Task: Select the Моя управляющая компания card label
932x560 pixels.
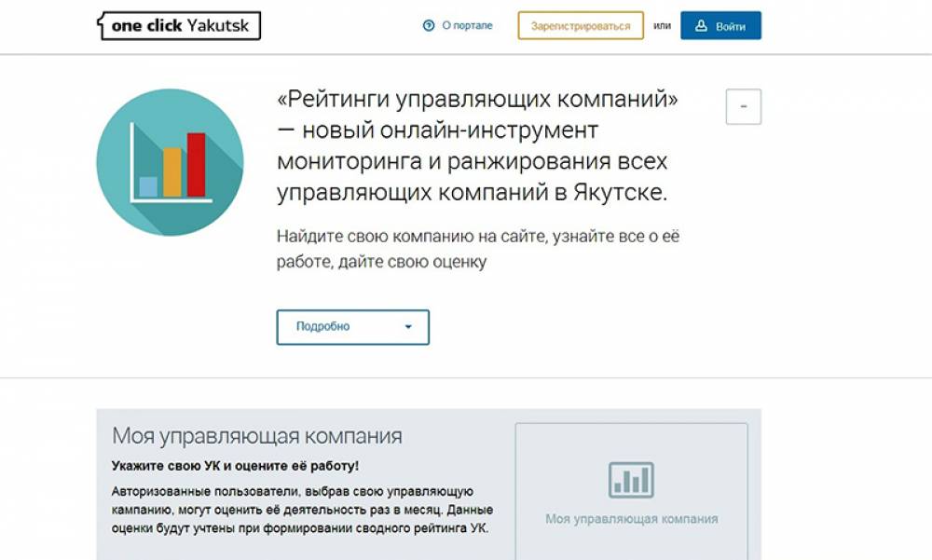Action: pyautogui.click(x=631, y=519)
